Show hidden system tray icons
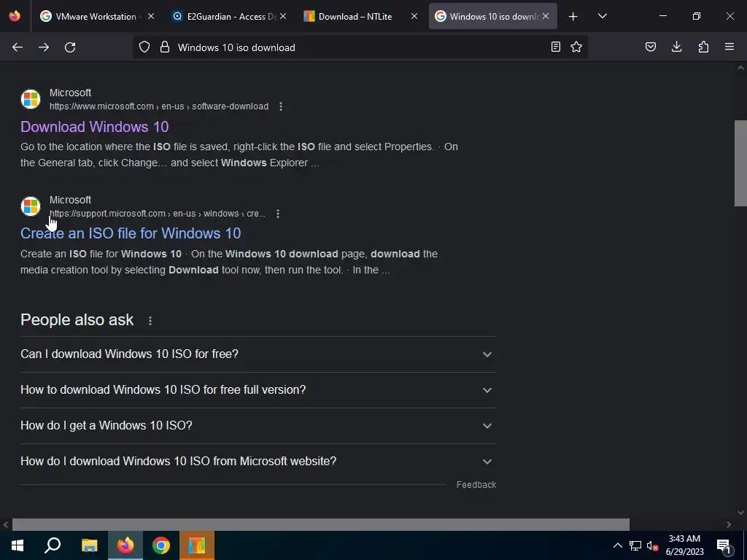The width and height of the screenshot is (747, 560). [617, 545]
